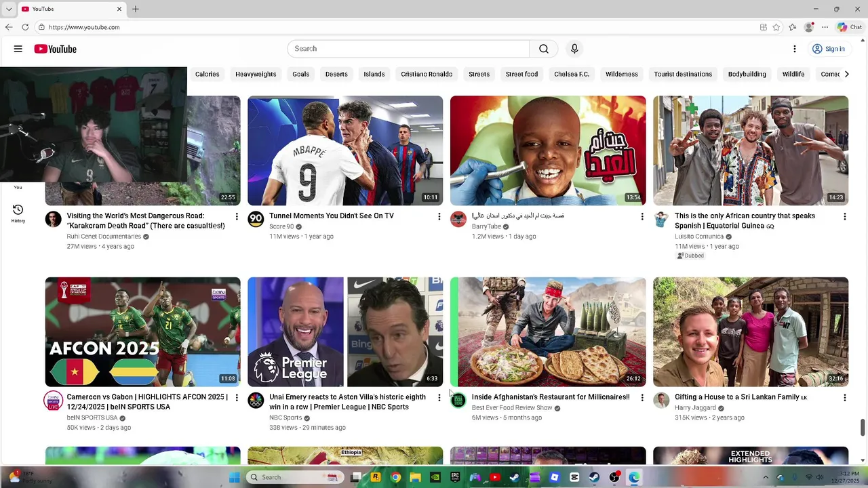Open the Windows Start menu
Screen dimensions: 868x488
click(235, 477)
